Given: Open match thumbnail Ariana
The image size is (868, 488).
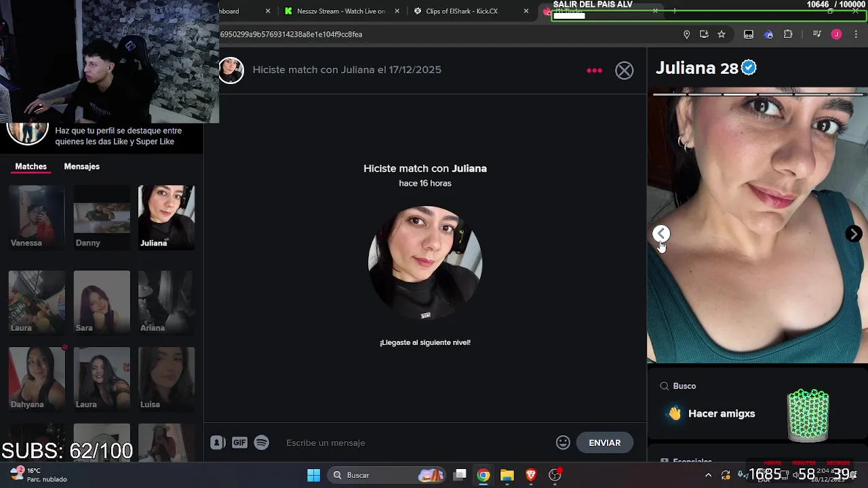Looking at the screenshot, I should [x=166, y=302].
